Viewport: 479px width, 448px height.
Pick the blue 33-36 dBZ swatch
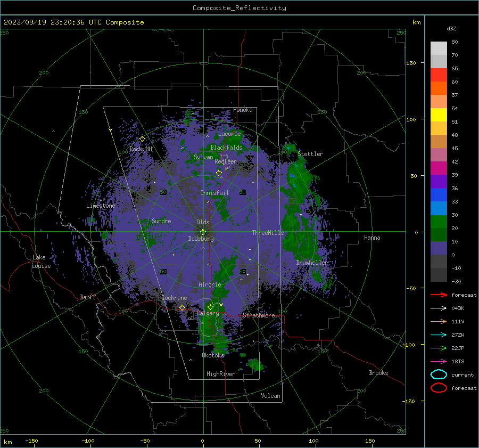click(439, 195)
